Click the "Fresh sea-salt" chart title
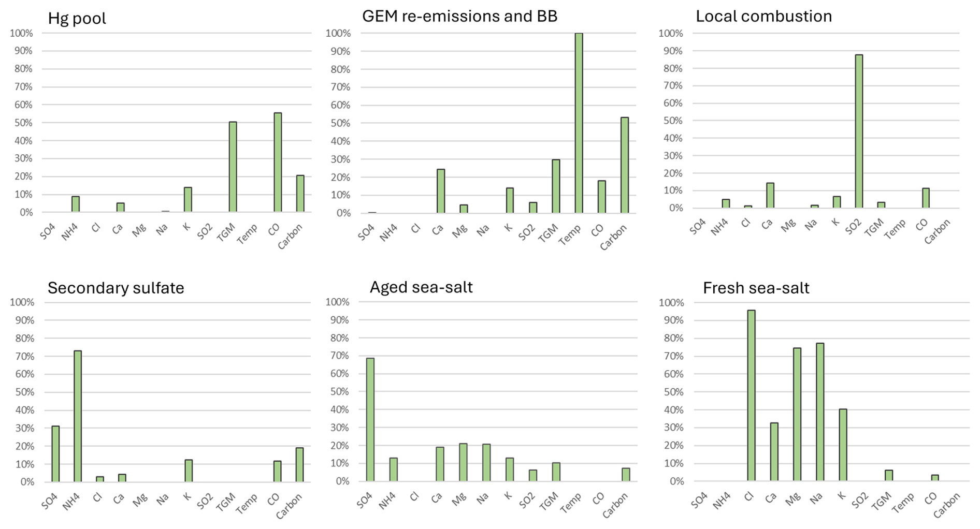 [755, 287]
